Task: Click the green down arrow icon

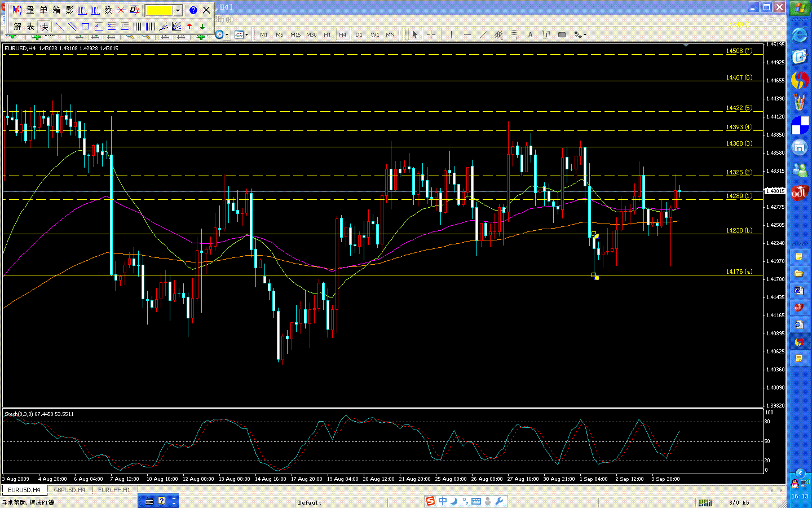Action: 202,27
